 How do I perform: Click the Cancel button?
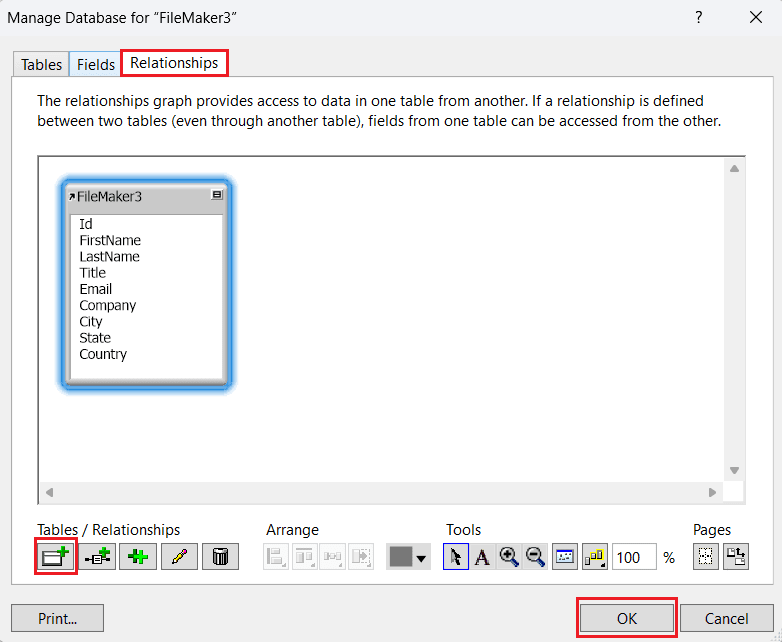coord(727,618)
